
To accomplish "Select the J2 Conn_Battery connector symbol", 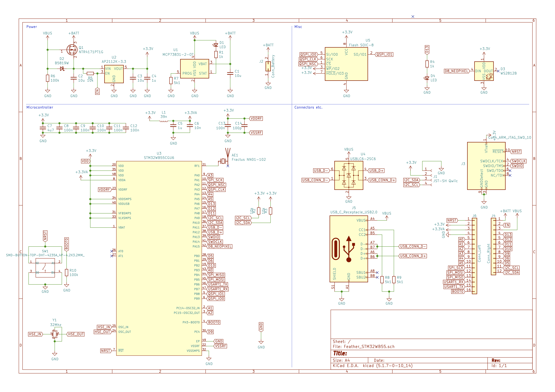I will (x=268, y=66).
